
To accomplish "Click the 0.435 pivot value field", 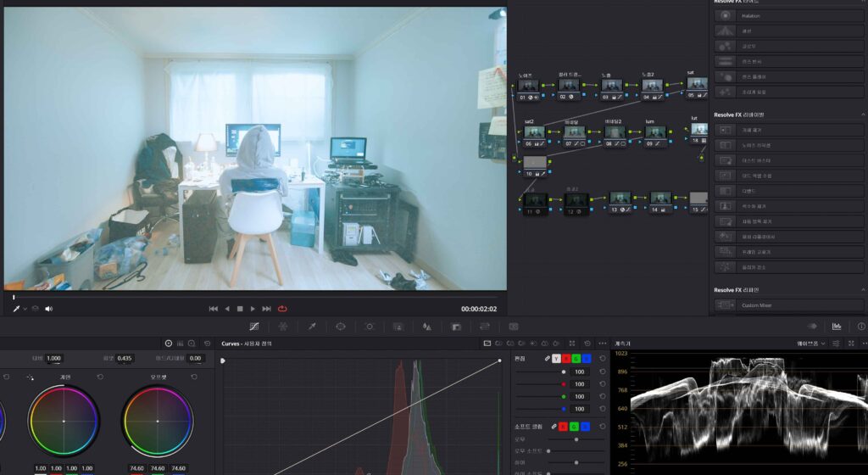I will (125, 358).
